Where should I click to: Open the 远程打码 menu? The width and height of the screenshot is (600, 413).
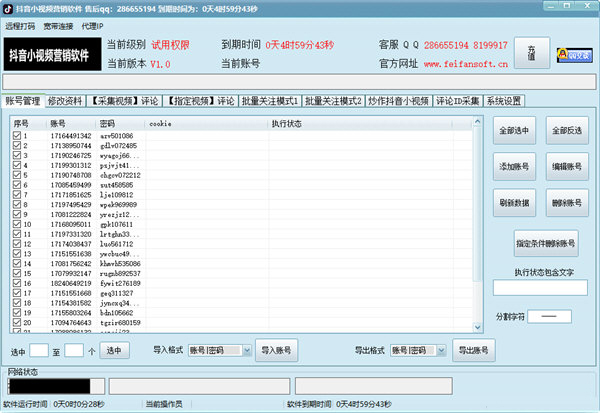pyautogui.click(x=20, y=26)
